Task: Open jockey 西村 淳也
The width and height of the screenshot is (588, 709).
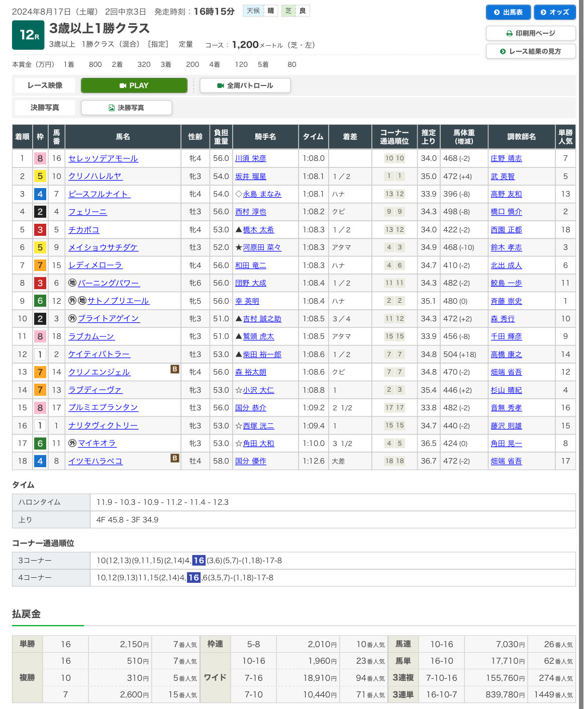Action: coord(251,212)
